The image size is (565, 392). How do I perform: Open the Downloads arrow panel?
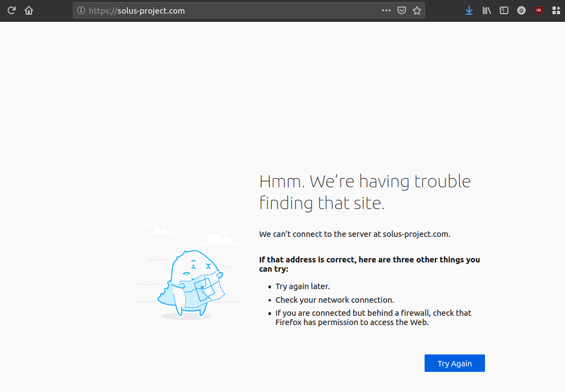tap(469, 10)
